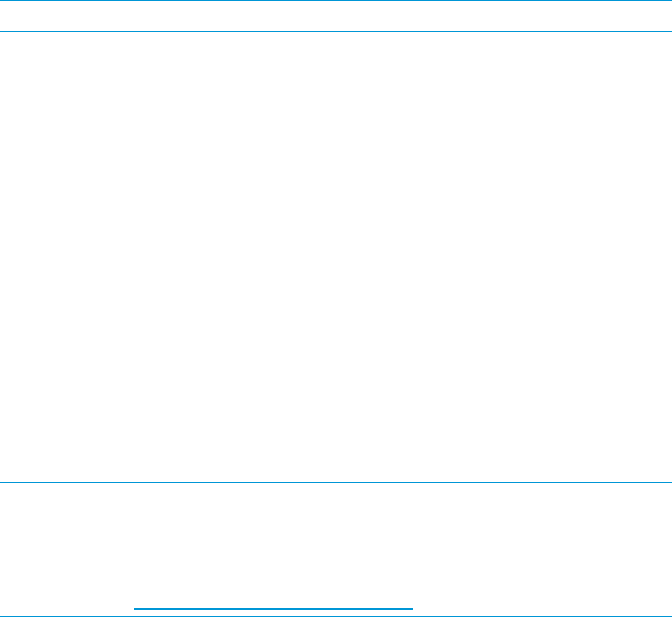This screenshot has width=672, height=617.
Task: Click blank space right of the thick bar
Action: pos(542,608)
